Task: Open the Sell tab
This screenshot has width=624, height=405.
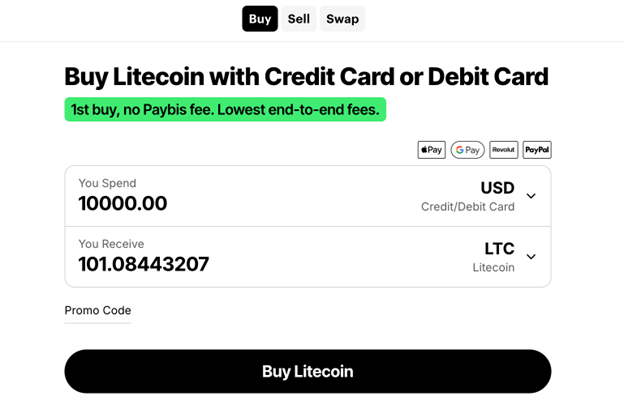Action: [x=298, y=19]
